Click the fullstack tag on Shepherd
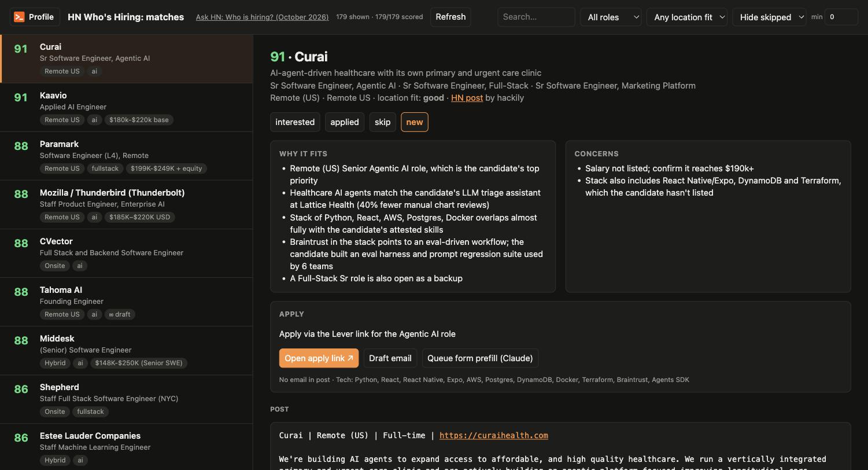868x470 pixels. (90, 412)
